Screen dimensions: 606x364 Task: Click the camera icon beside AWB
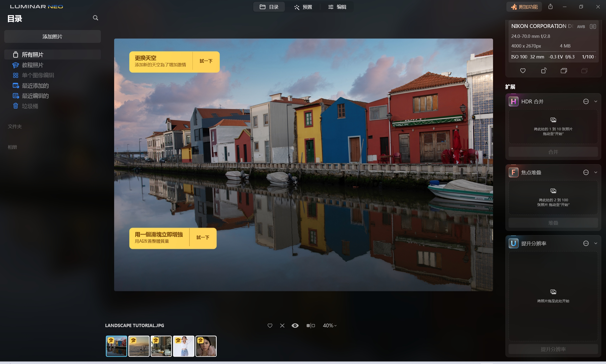(593, 26)
